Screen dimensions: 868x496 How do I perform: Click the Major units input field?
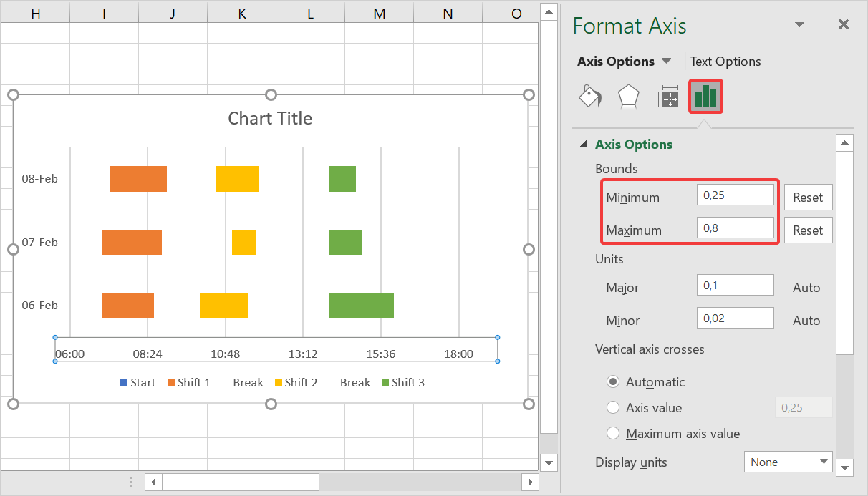coord(736,285)
